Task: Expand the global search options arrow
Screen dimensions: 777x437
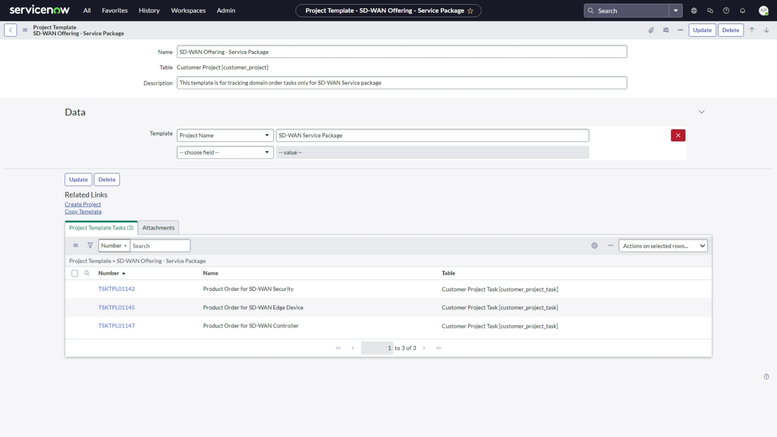Action: (x=675, y=10)
